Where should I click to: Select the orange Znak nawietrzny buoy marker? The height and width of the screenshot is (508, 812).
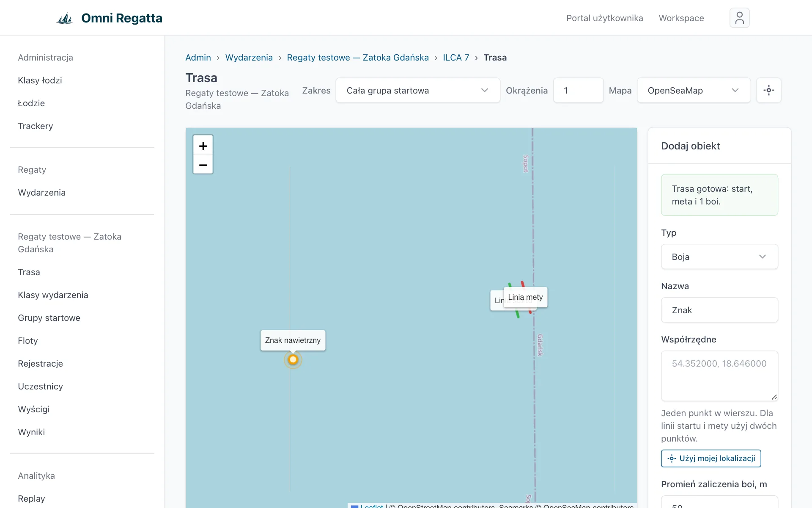(293, 360)
